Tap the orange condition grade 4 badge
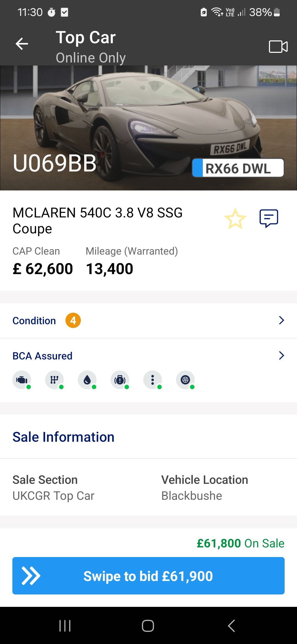Screen dimensions: 297x644 [x=73, y=321]
